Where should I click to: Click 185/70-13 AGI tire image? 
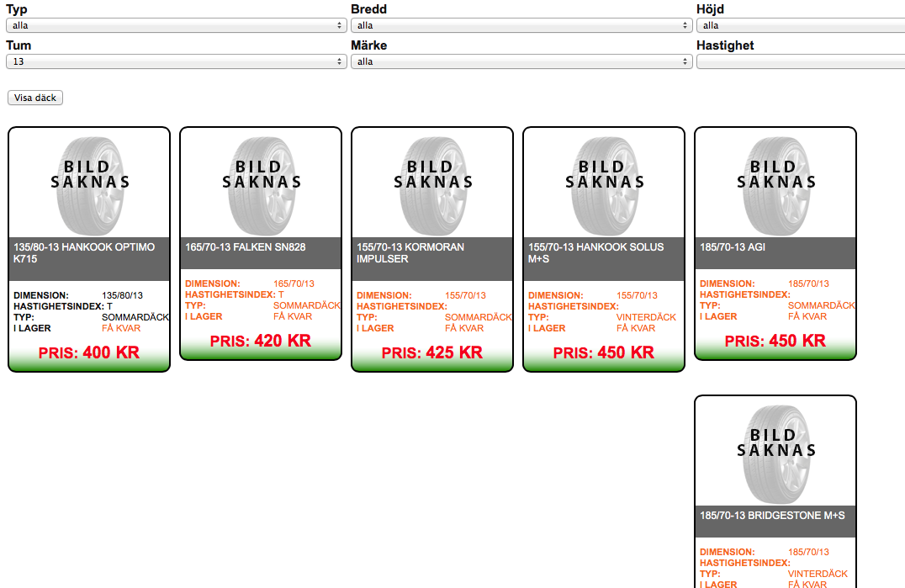click(x=775, y=186)
